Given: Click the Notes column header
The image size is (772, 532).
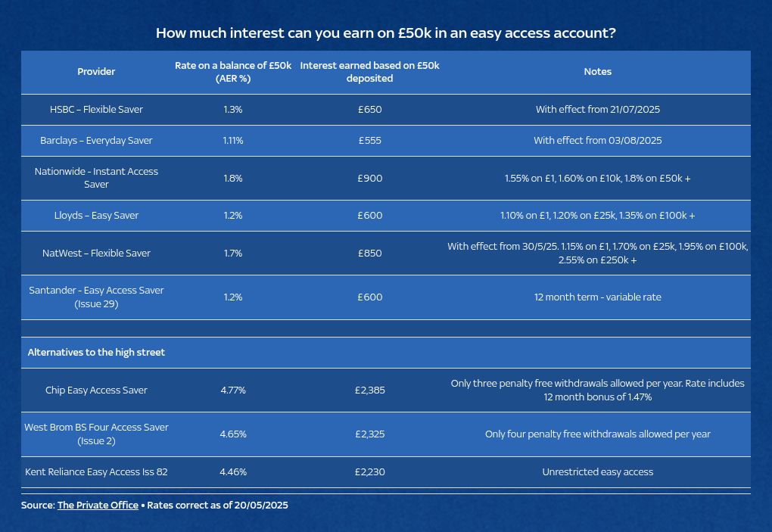Looking at the screenshot, I should click(x=598, y=72).
